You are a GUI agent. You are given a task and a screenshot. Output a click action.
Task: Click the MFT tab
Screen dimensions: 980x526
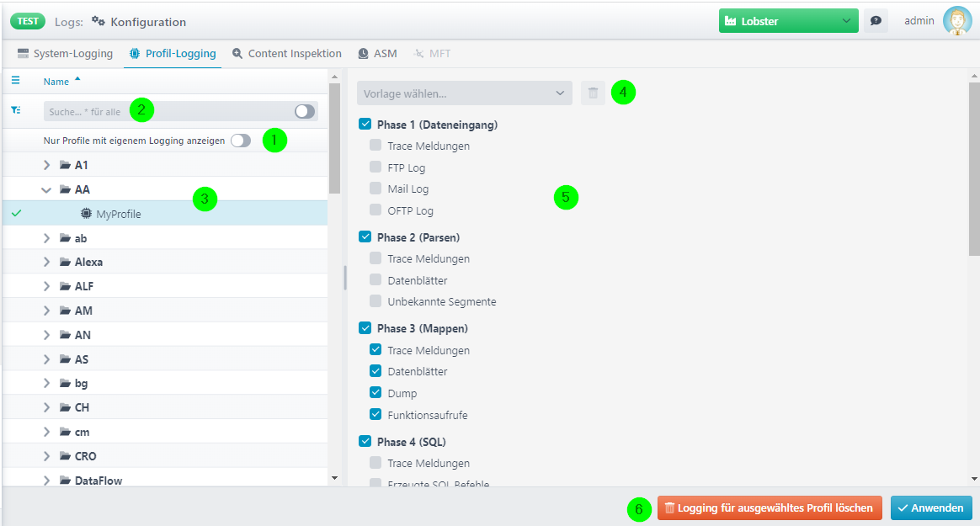click(432, 54)
